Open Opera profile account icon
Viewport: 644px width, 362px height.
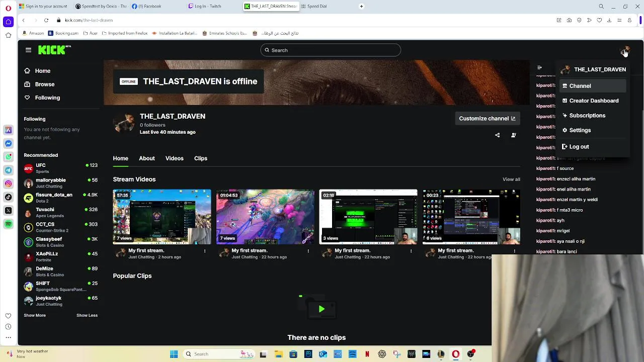click(629, 20)
